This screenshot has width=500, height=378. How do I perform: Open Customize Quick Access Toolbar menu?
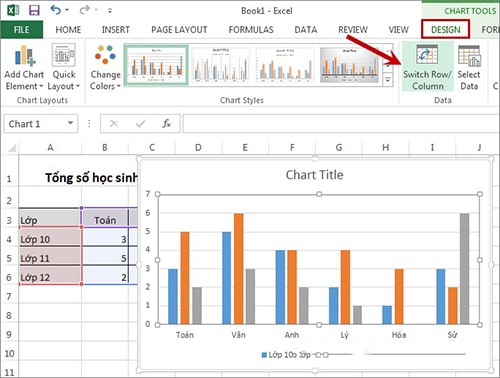click(110, 11)
